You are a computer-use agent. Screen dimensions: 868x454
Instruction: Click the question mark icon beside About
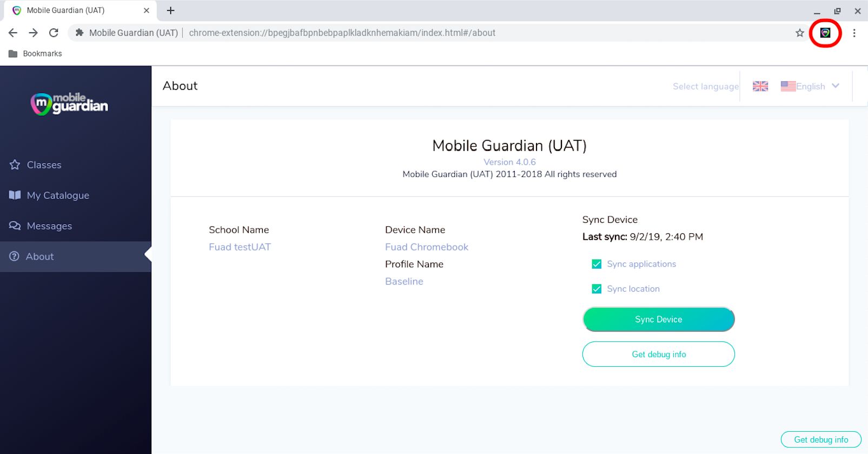point(15,256)
